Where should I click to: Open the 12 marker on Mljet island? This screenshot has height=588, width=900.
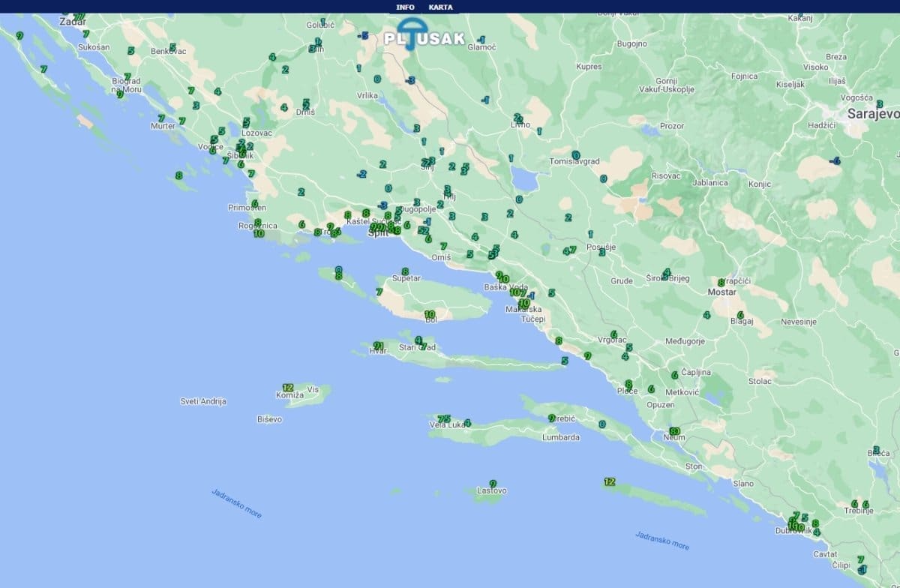(609, 481)
